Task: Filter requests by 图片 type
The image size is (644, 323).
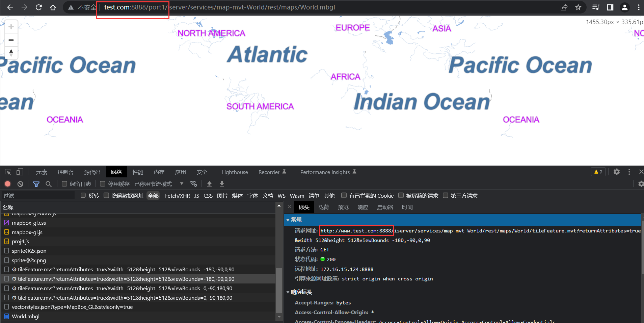Action: click(x=222, y=196)
